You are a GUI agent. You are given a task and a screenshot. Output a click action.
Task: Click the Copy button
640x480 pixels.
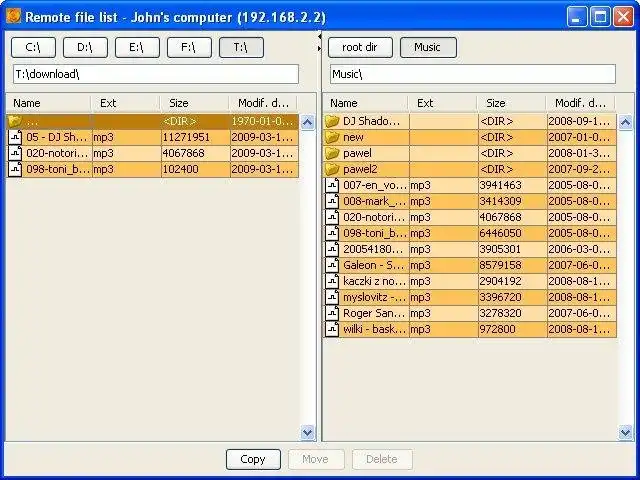pyautogui.click(x=253, y=459)
